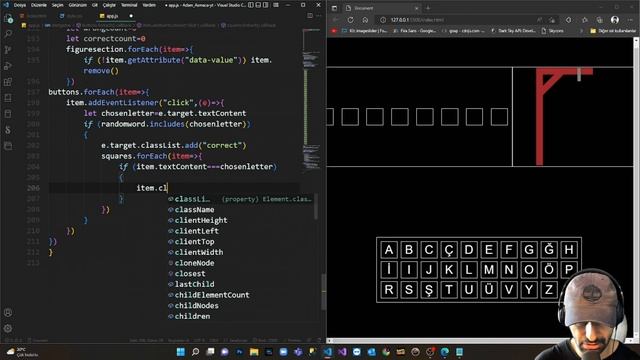
Task: Choose the letter K on the keyboard
Action: pos(449,269)
